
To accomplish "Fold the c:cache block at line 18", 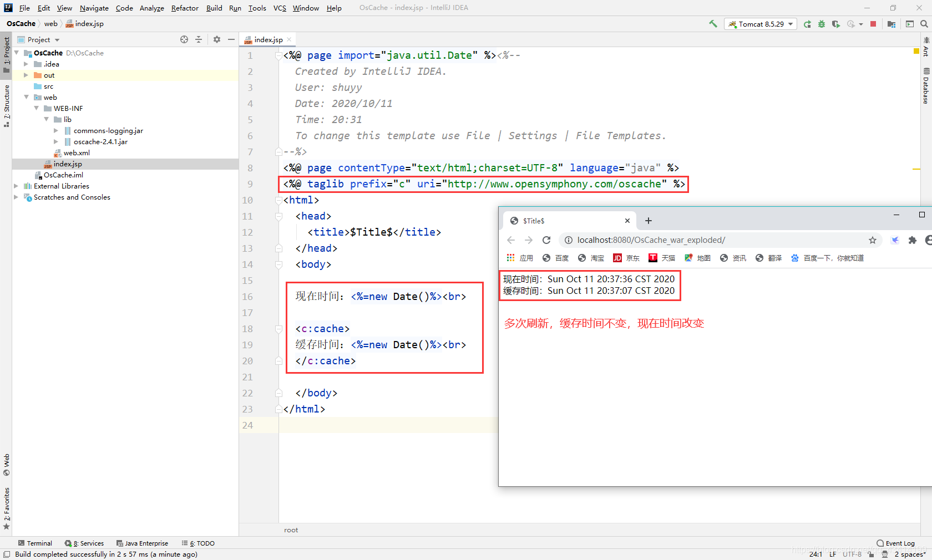I will pos(279,329).
